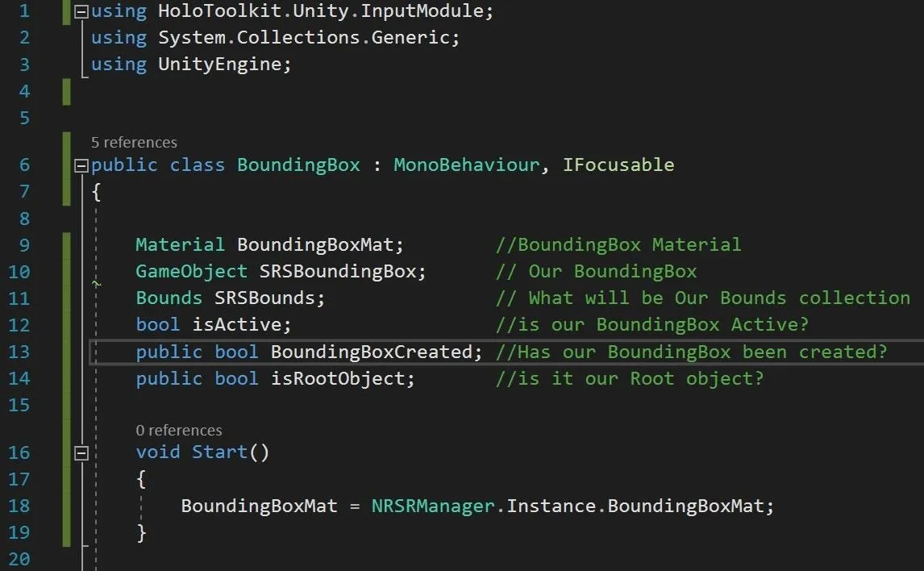Click the "isActive" field name
Image resolution: width=924 pixels, height=571 pixels.
pos(237,325)
